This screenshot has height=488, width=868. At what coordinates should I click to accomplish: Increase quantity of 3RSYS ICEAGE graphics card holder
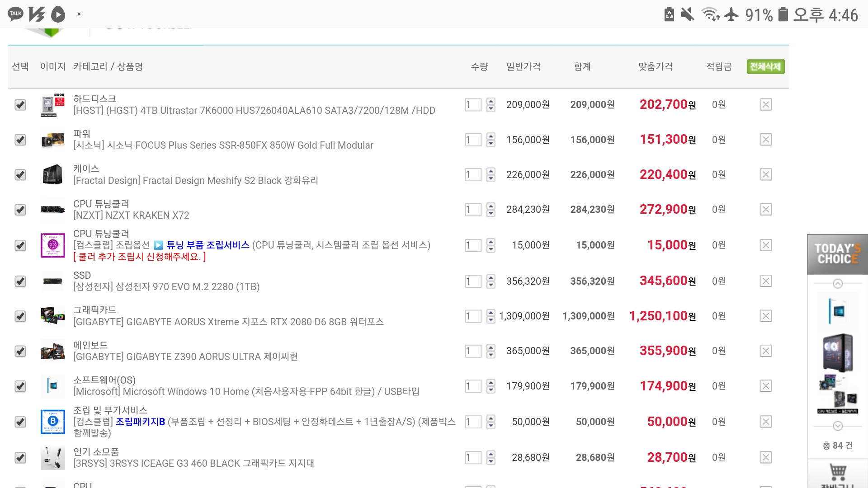[491, 454]
